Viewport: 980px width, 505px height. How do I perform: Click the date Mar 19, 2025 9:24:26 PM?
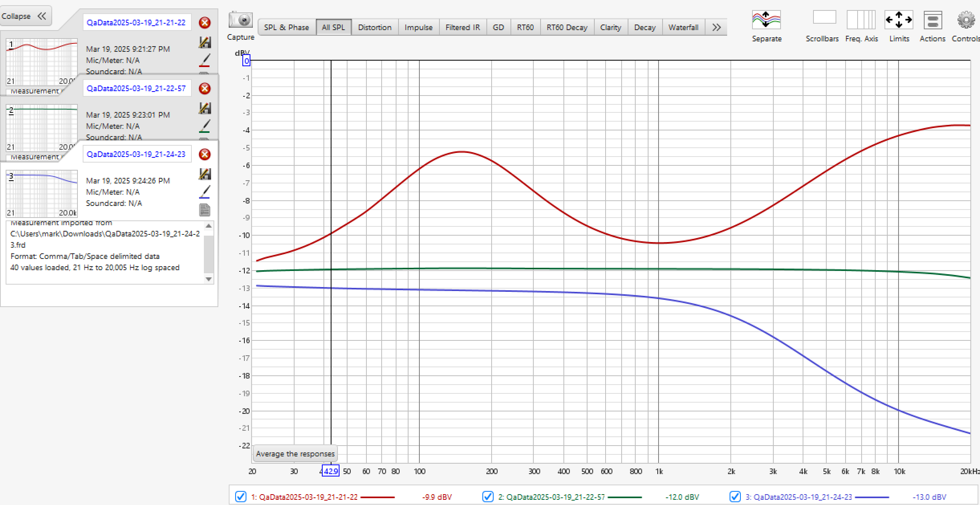[x=128, y=181]
